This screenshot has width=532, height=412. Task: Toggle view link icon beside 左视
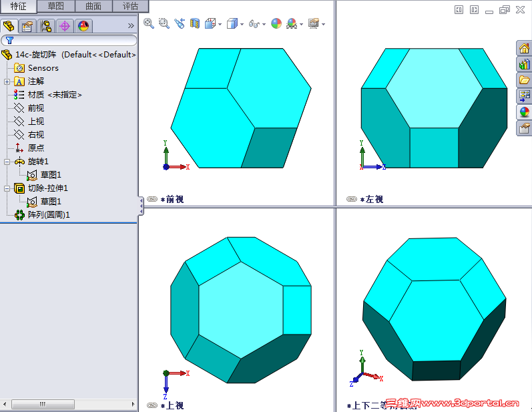352,199
